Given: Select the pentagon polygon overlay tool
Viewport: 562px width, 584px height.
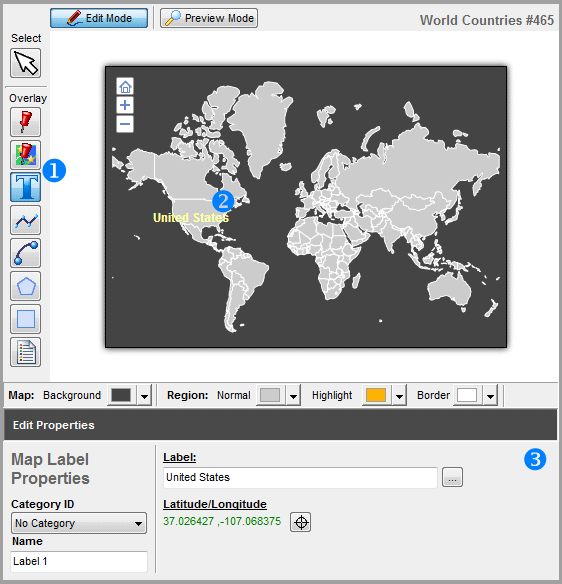Looking at the screenshot, I should 25,286.
